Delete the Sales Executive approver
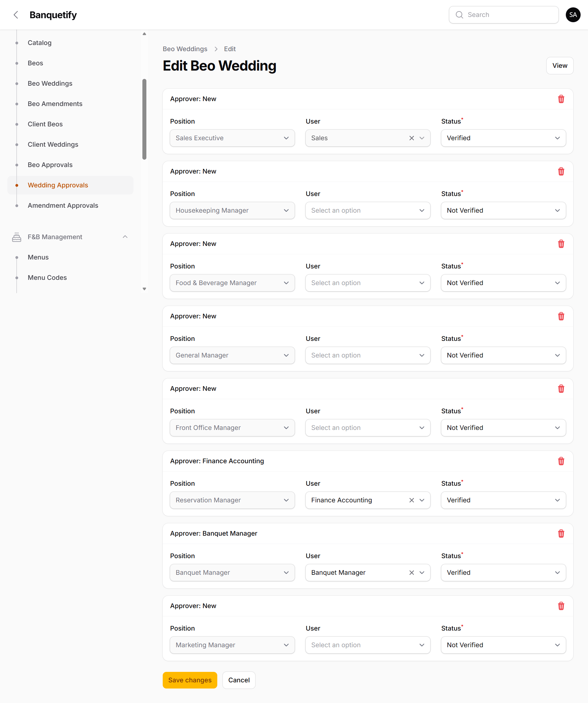 [561, 99]
